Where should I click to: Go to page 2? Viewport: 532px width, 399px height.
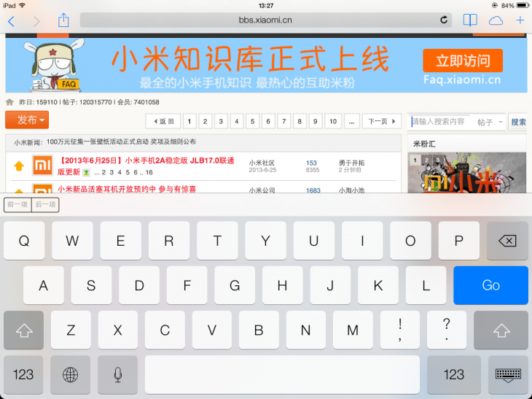[x=206, y=121]
